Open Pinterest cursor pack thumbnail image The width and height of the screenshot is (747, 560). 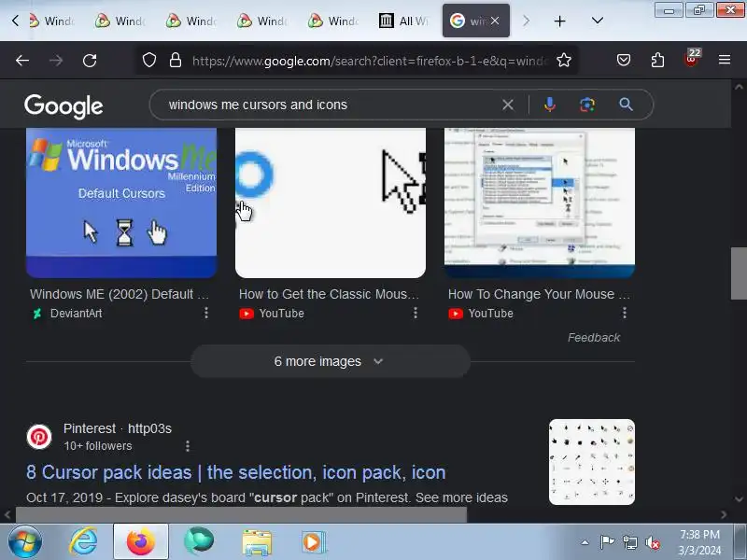click(x=592, y=462)
